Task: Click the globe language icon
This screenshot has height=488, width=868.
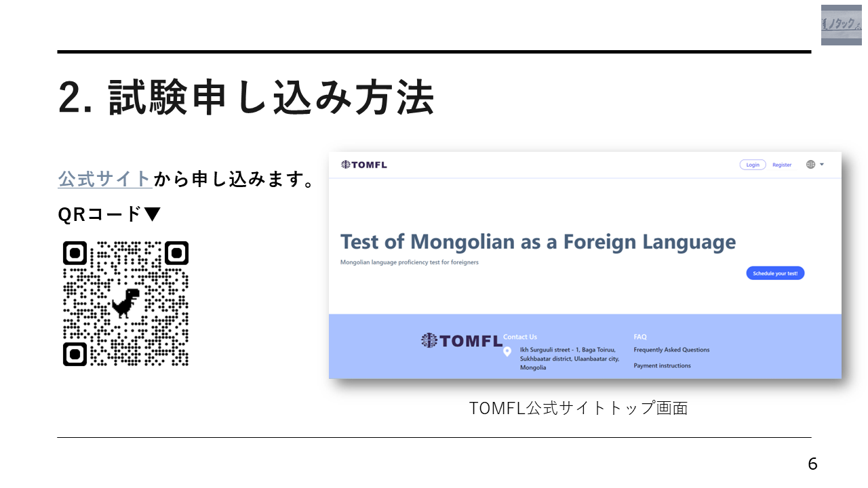Action: (x=810, y=165)
